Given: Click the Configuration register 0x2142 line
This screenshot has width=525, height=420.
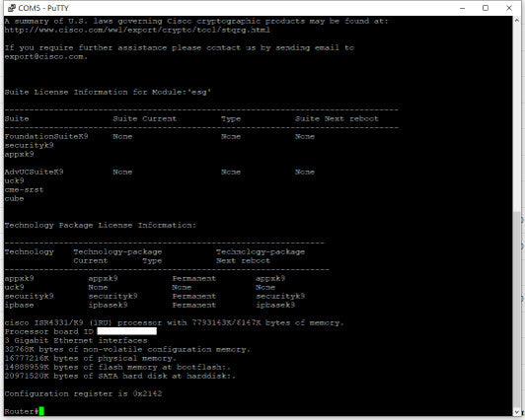Looking at the screenshot, I should coord(83,393).
